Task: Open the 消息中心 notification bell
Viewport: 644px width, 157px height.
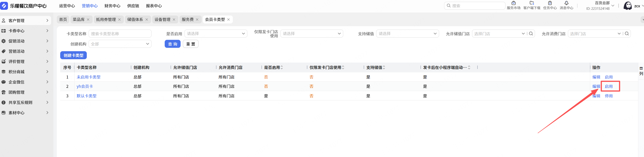Action: 566,3
